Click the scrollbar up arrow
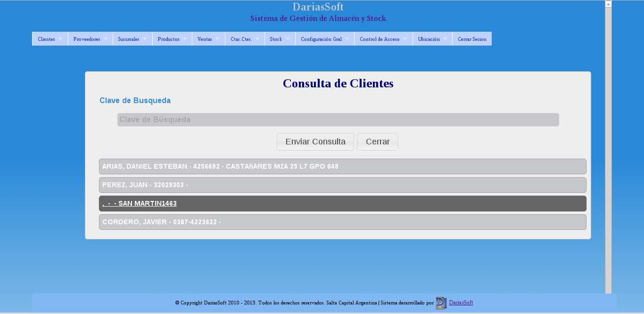 click(608, 3)
